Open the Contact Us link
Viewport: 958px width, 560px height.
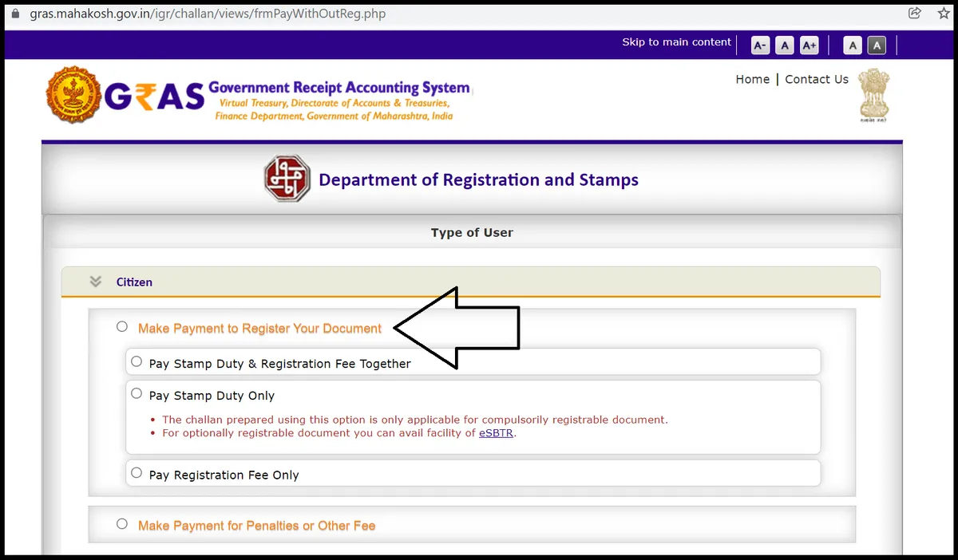pos(817,79)
